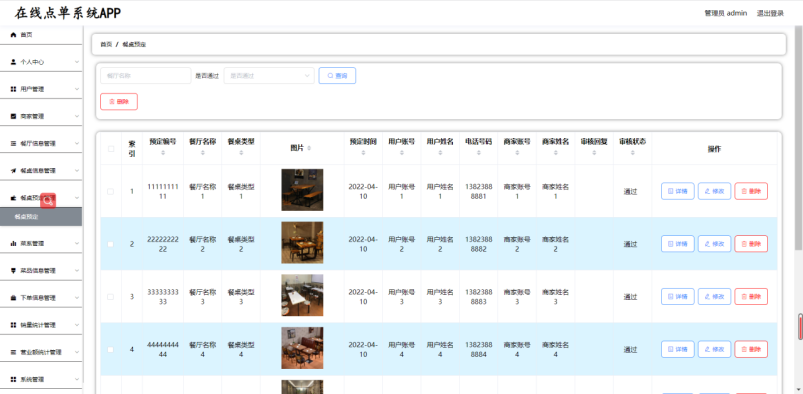Sort by 商家姓名 column arrows
The width and height of the screenshot is (803, 394).
click(555, 153)
